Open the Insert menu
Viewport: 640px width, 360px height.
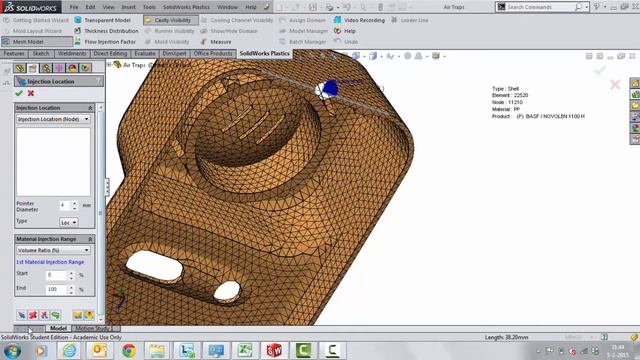[x=128, y=7]
